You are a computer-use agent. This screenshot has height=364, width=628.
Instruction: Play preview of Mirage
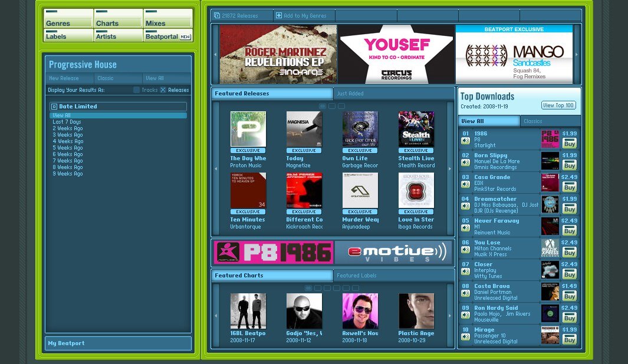pos(465,337)
